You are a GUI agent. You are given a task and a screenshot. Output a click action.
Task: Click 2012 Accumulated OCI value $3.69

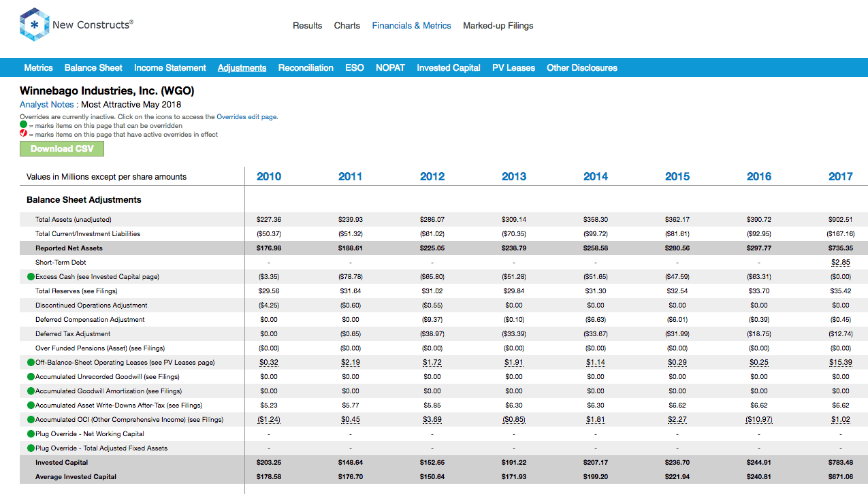click(x=432, y=420)
